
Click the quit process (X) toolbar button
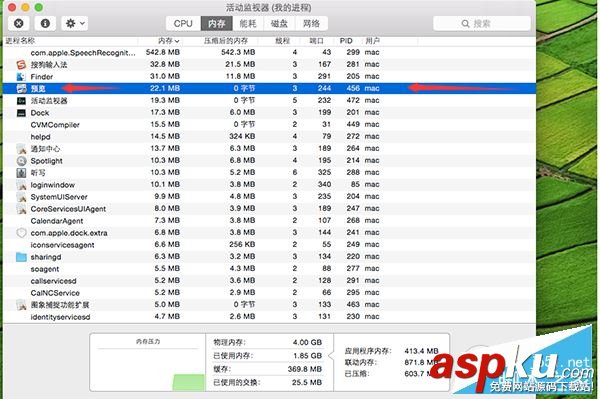(18, 23)
